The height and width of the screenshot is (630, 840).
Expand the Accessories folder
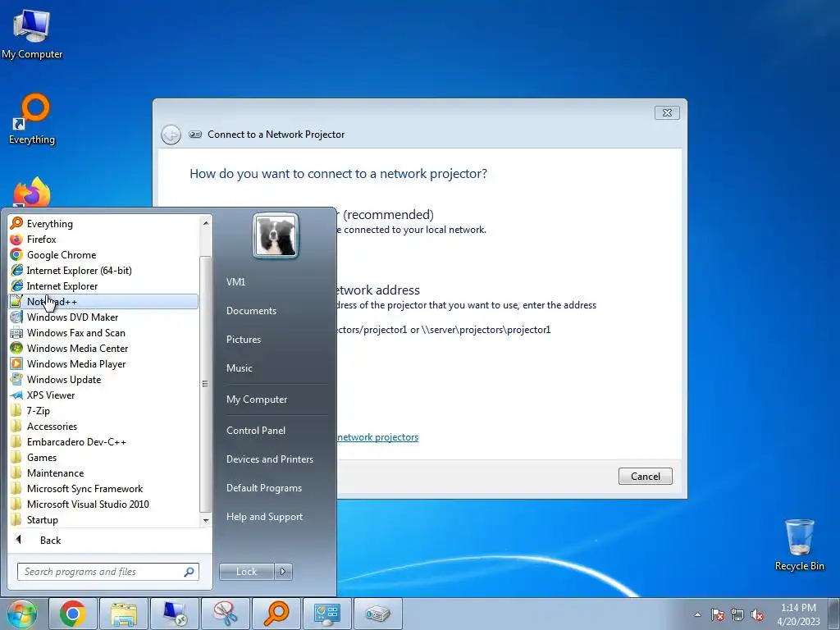(103, 426)
